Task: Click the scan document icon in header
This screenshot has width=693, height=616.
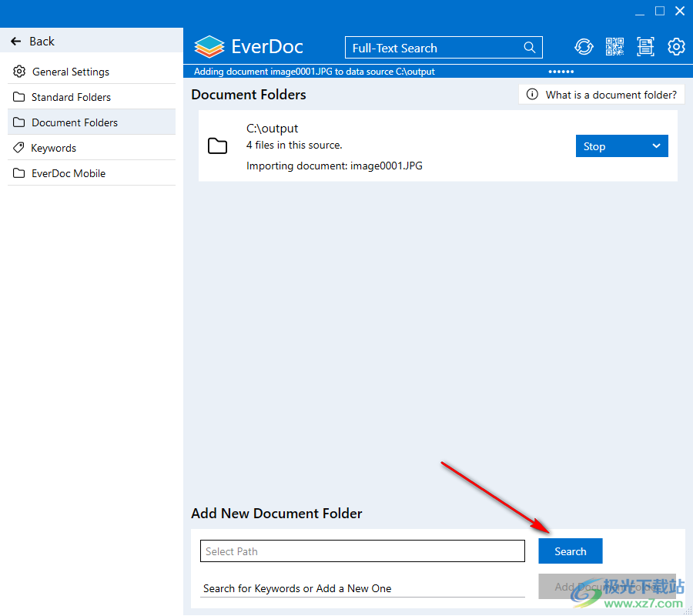Action: (645, 46)
